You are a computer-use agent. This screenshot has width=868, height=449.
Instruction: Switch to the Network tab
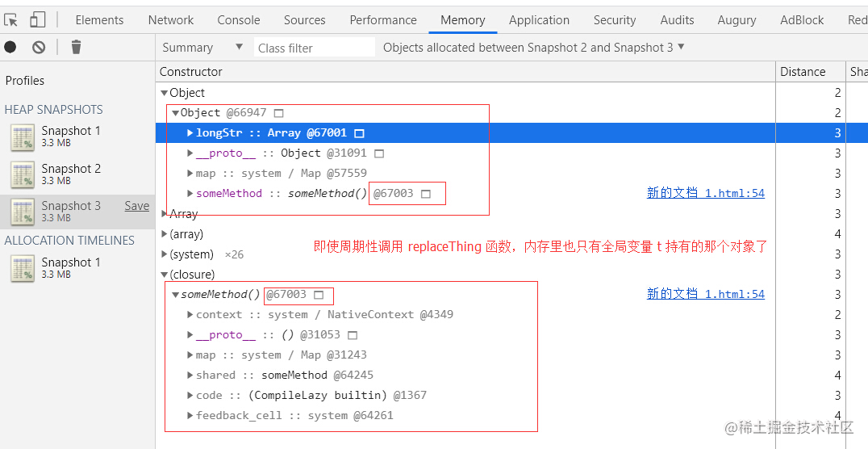[x=171, y=20]
